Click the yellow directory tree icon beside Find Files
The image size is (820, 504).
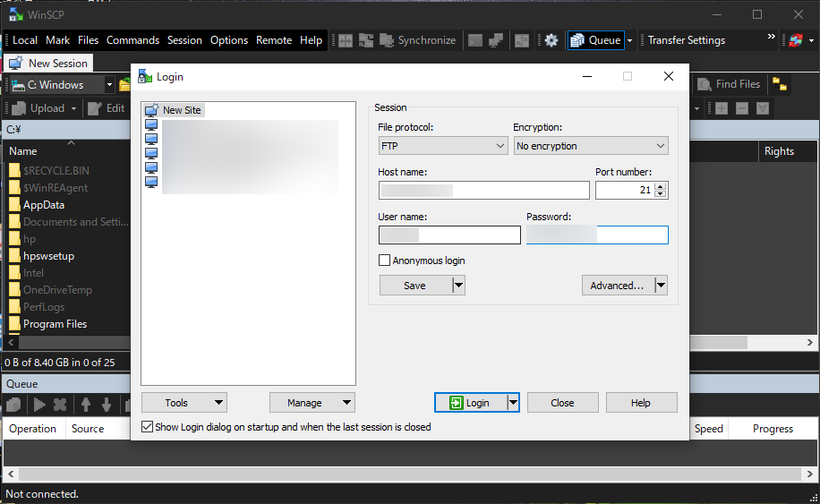click(x=779, y=84)
